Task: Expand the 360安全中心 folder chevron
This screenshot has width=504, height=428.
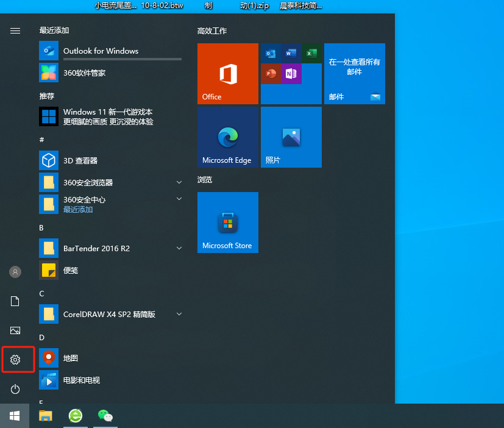Action: point(179,199)
